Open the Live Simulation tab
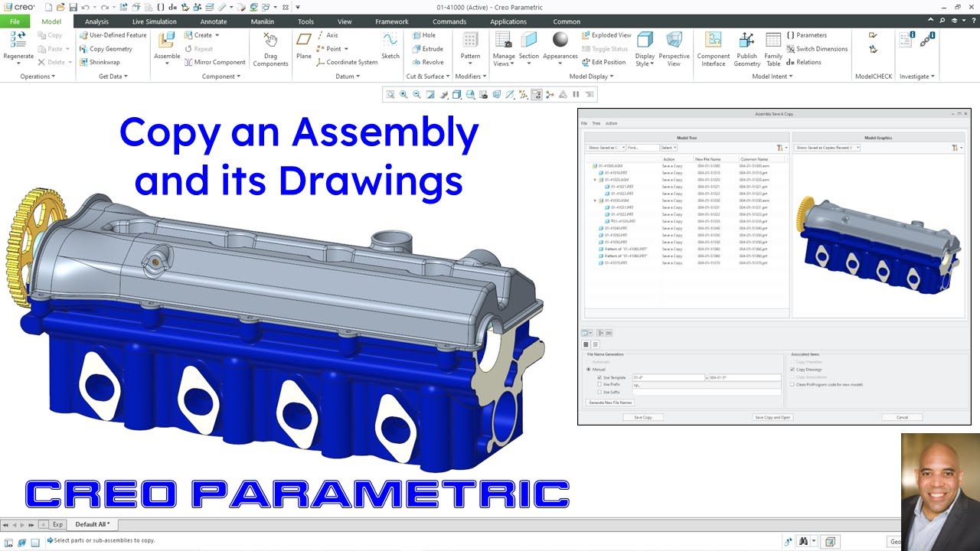Image resolution: width=980 pixels, height=551 pixels. (155, 21)
